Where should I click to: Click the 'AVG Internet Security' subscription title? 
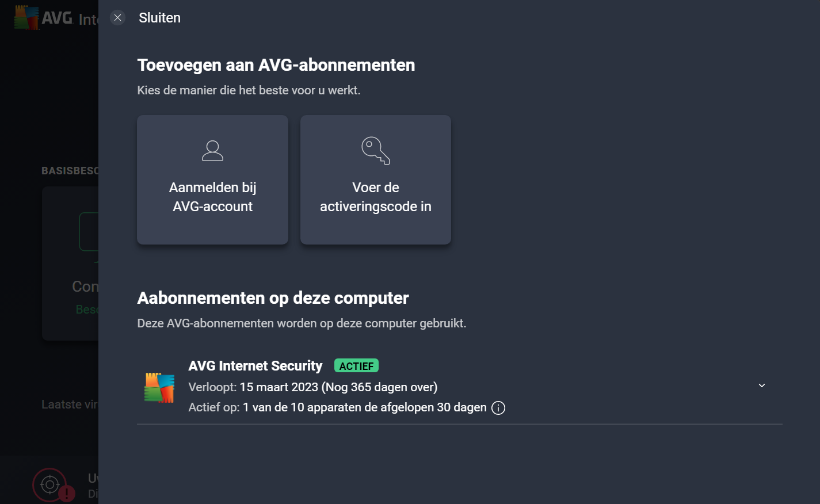tap(255, 366)
